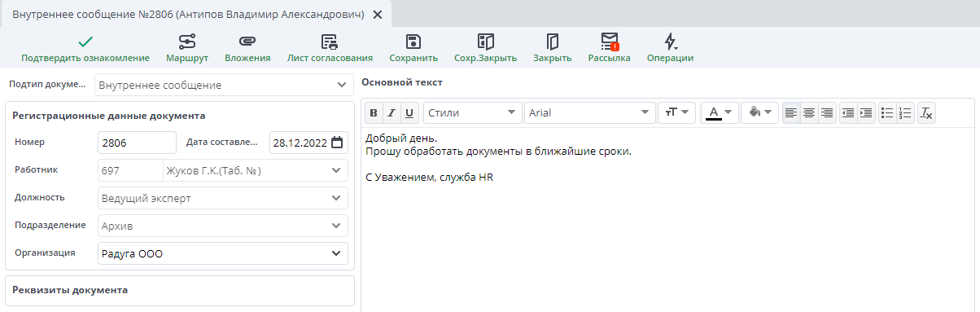The width and height of the screenshot is (980, 312).
Task: Click Сохр.Закрыть to save and close
Action: pos(485,48)
